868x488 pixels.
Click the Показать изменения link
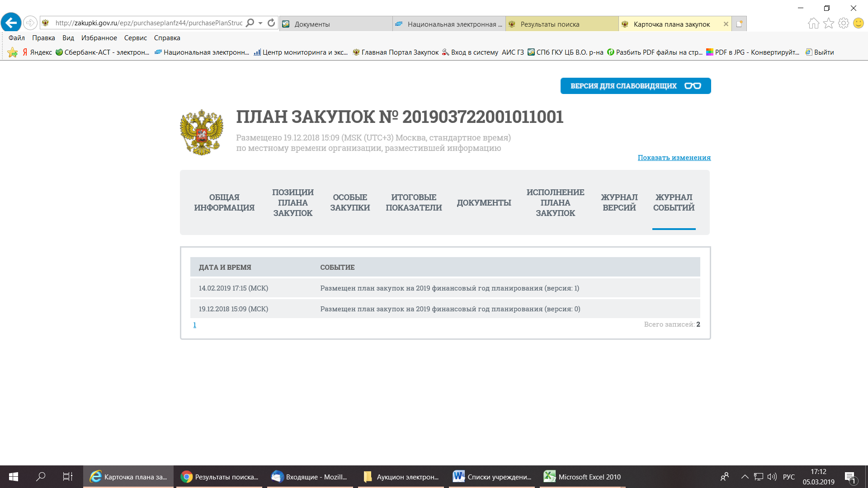point(674,157)
